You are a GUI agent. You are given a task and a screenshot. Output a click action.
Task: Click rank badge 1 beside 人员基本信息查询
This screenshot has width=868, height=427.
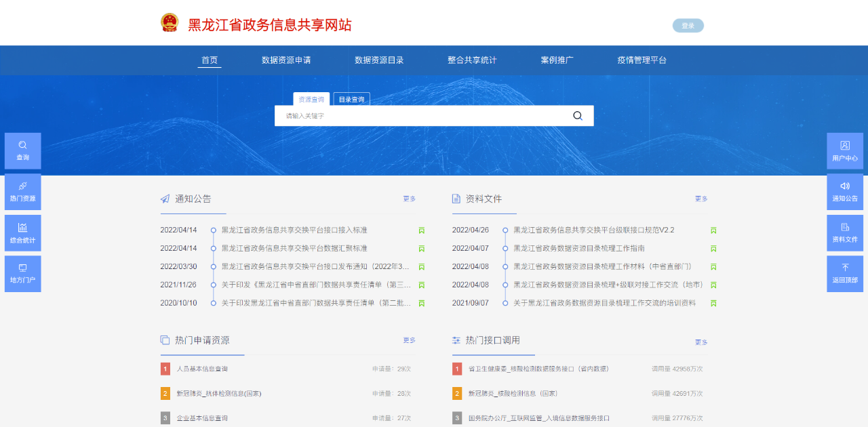coord(165,369)
